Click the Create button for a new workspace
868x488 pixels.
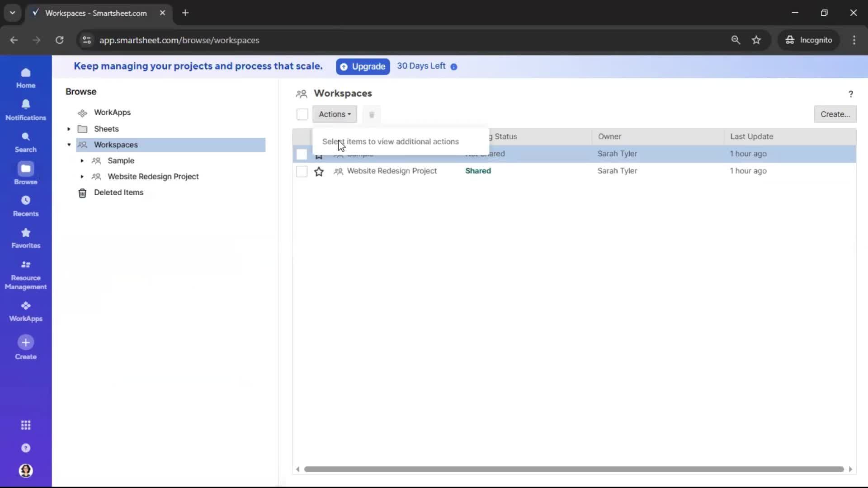835,114
